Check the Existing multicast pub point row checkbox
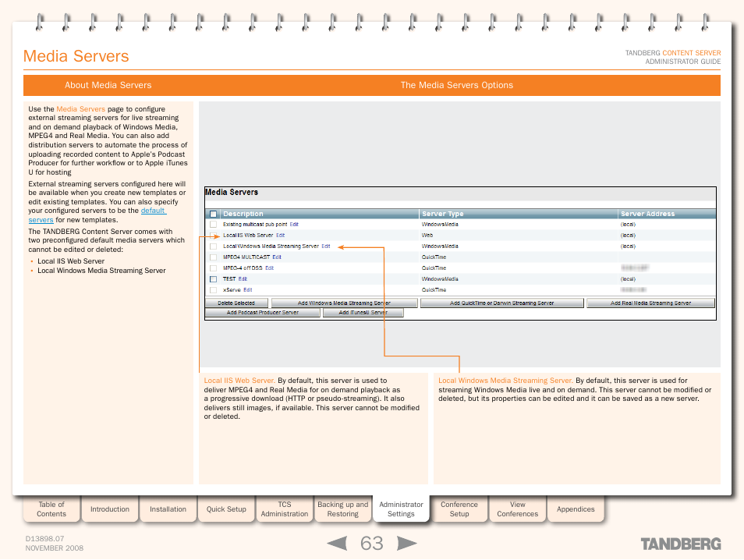Image resolution: width=744 pixels, height=560 pixels. pyautogui.click(x=214, y=225)
